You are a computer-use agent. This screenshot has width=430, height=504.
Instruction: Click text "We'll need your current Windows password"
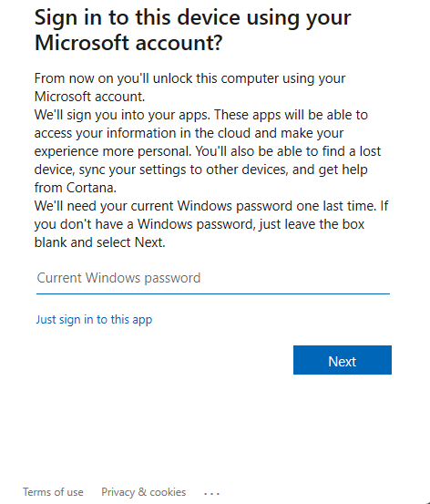[163, 206]
